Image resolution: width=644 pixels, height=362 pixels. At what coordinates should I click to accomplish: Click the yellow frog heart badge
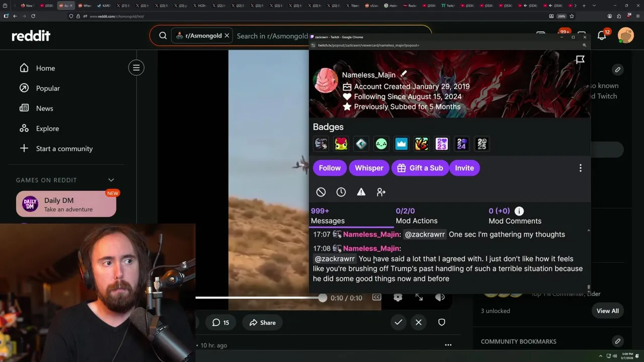click(341, 144)
